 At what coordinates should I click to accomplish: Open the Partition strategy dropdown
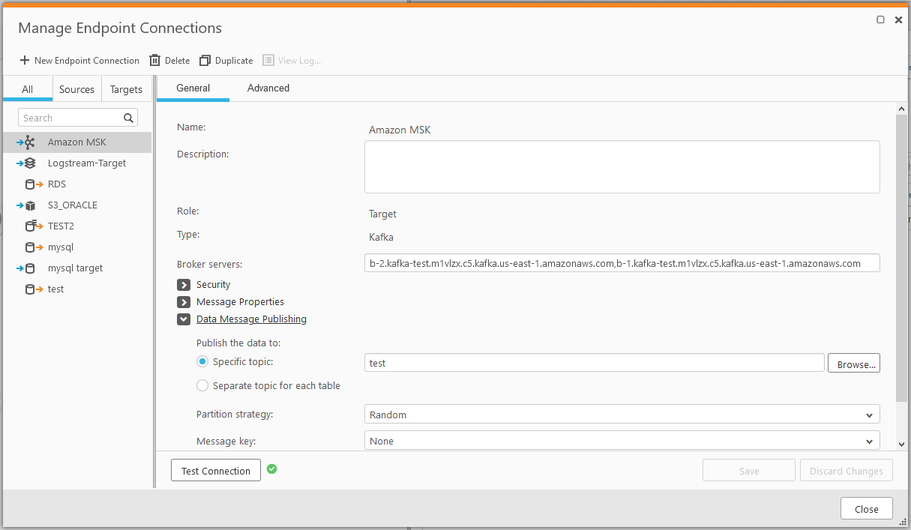click(622, 414)
